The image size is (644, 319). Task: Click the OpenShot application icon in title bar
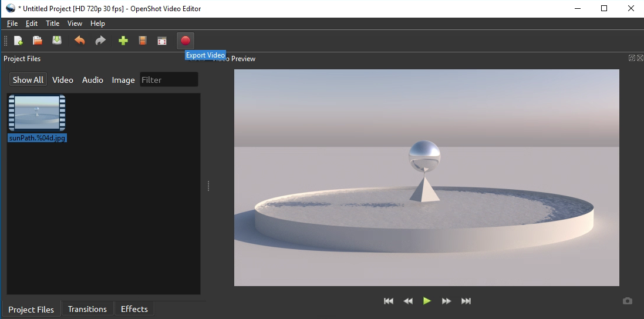point(10,8)
